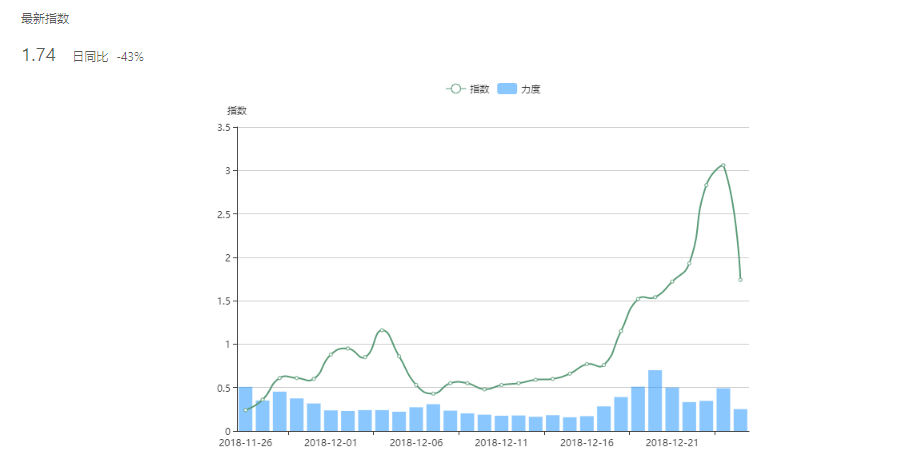Toggle the 力度 series in legend
The width and height of the screenshot is (921, 475).
click(530, 89)
